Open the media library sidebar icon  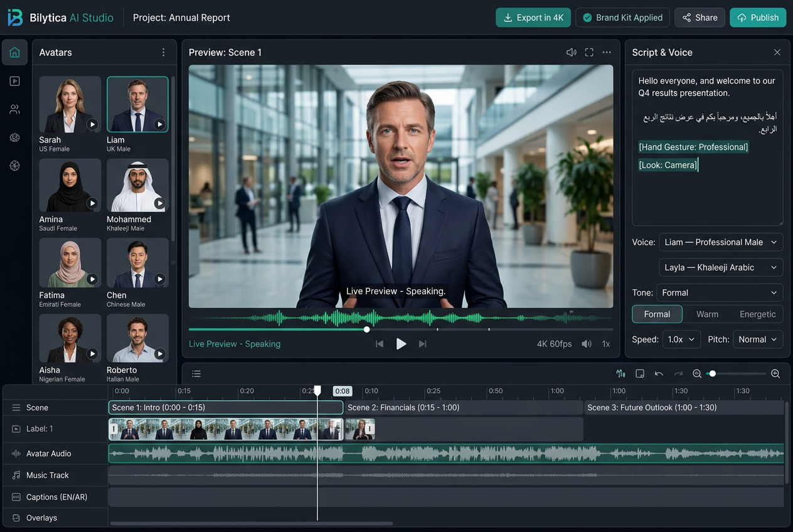14,81
